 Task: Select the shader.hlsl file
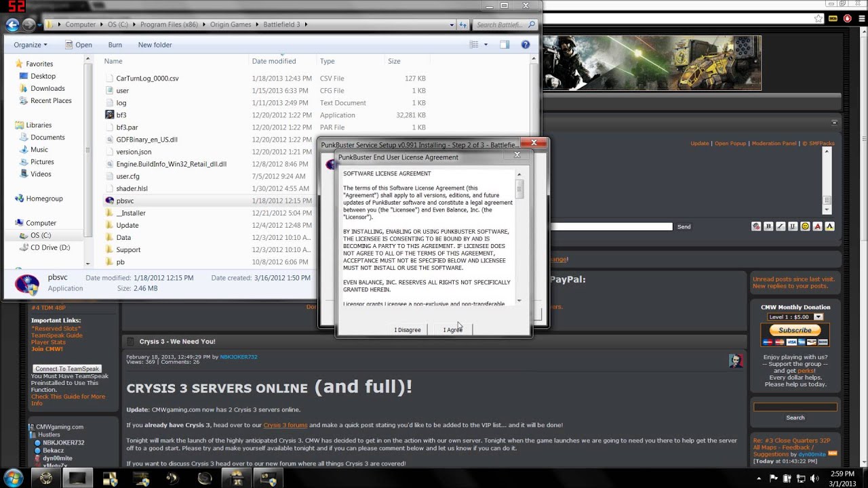132,188
